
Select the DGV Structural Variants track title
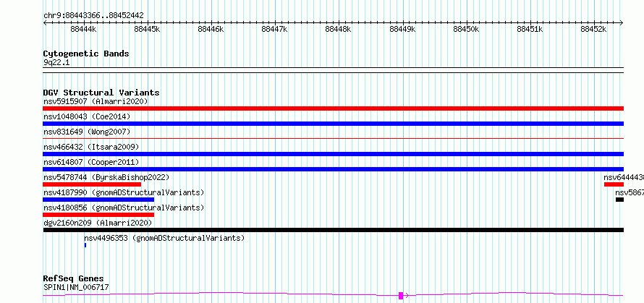[x=101, y=93]
